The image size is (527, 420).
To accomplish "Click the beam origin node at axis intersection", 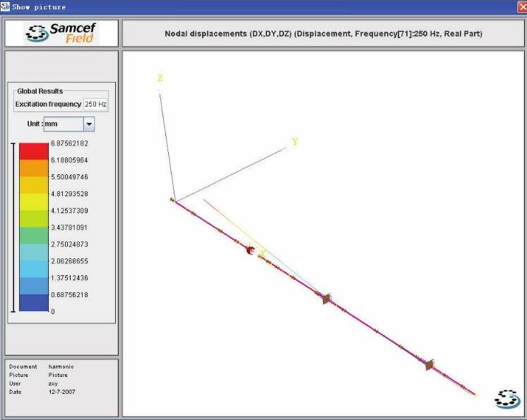I will (x=172, y=200).
